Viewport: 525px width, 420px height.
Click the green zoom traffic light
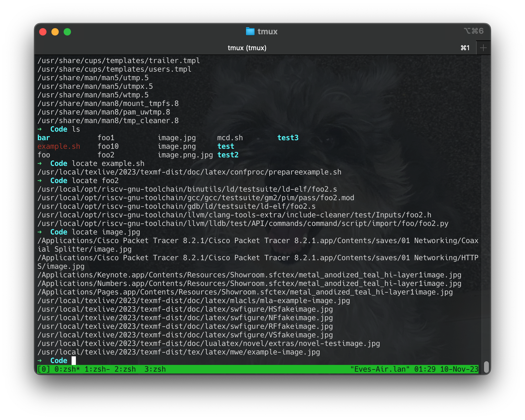tap(67, 32)
